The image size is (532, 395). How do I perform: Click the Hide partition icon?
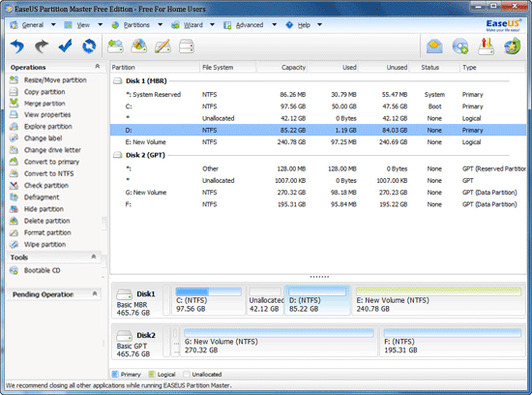(14, 209)
